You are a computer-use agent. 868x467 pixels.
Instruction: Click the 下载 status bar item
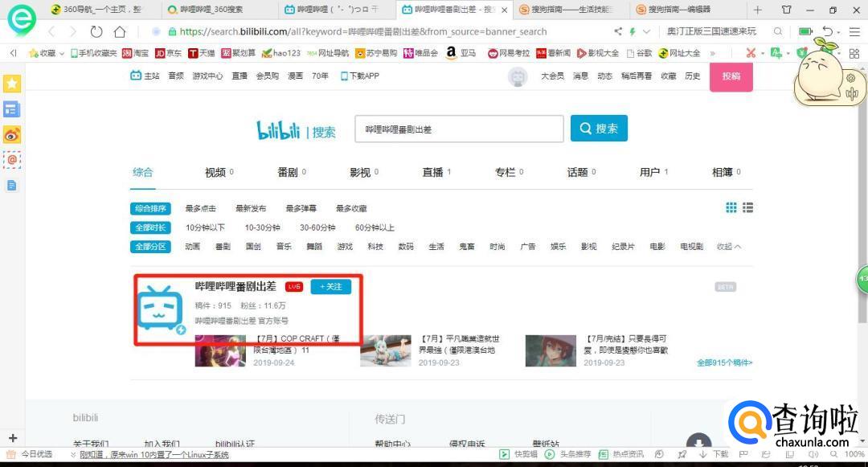(x=714, y=454)
